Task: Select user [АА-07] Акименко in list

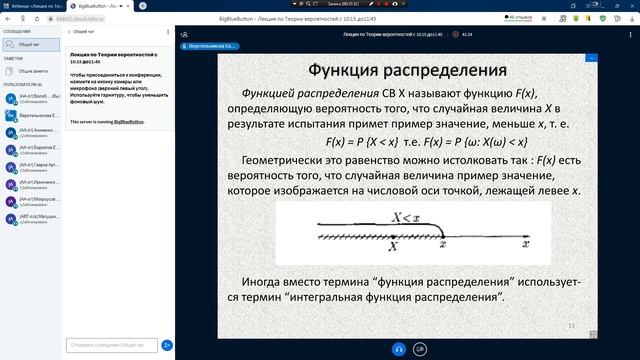Action: [x=32, y=133]
